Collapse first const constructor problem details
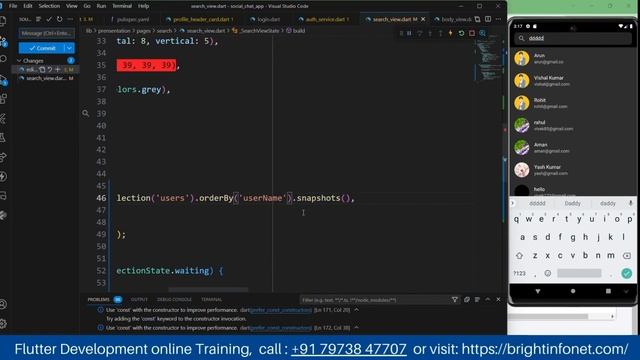This screenshot has width=640, height=360. (357, 310)
